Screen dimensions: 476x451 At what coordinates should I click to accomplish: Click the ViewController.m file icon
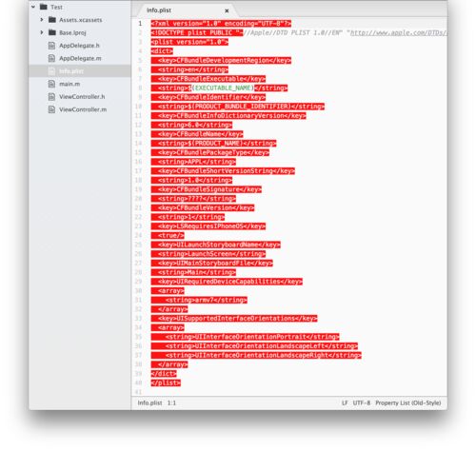51,109
